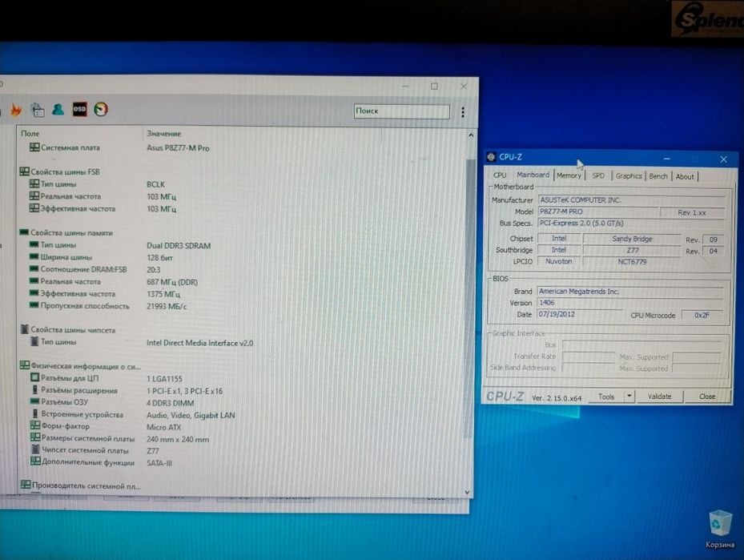
Task: Click the ASUSTeK COMPUTER INC. manufacturer field
Action: coord(631,199)
